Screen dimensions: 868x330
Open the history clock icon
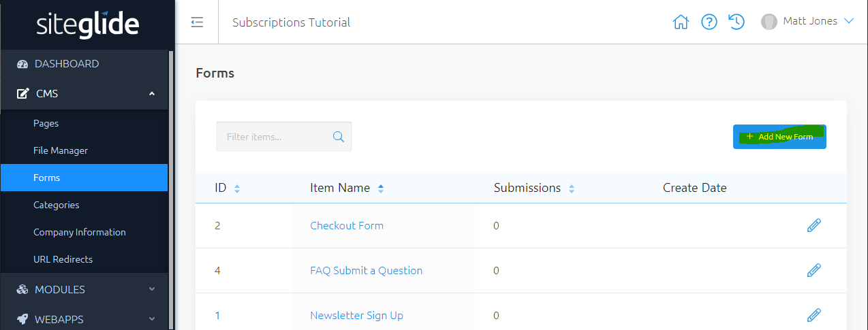(x=736, y=22)
